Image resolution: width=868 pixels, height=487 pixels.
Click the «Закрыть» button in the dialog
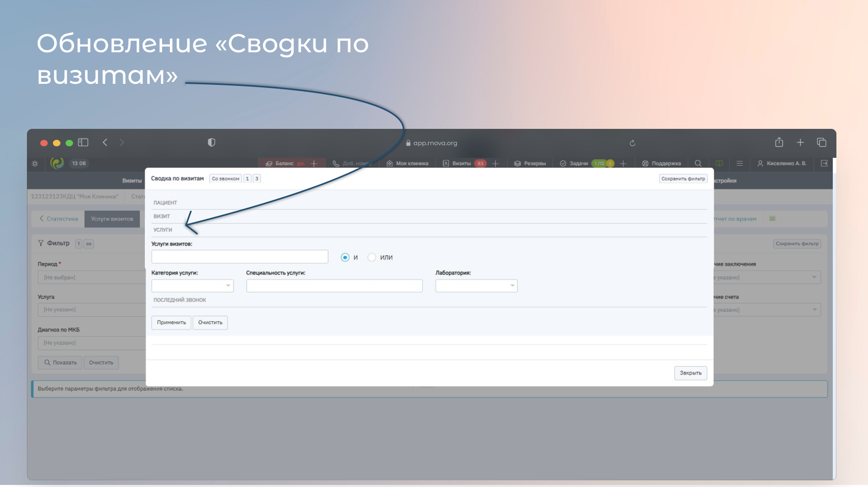click(690, 373)
